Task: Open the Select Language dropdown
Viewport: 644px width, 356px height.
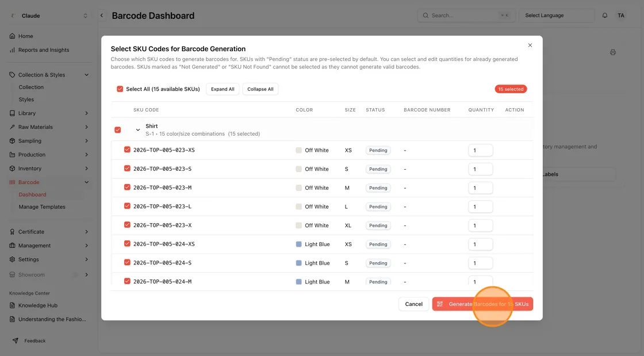Action: [x=557, y=16]
